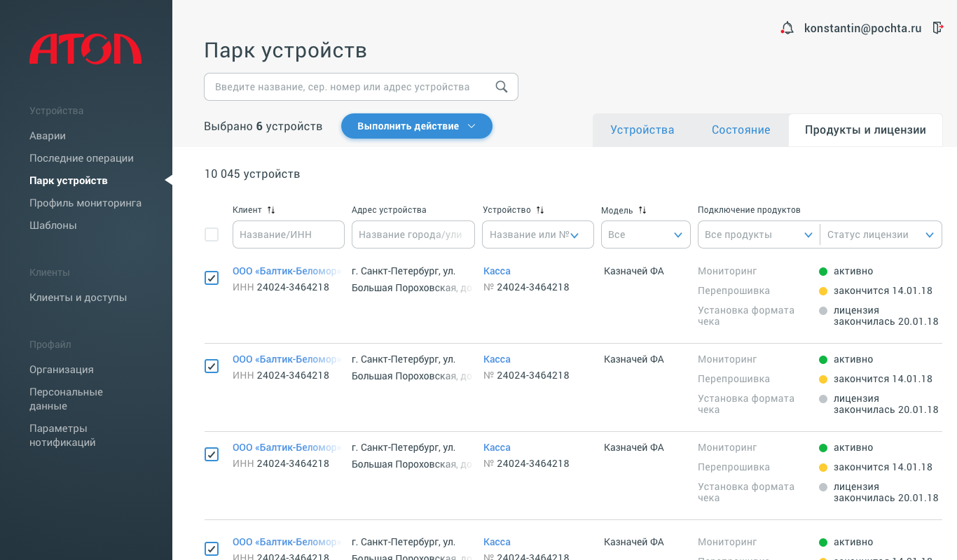Viewport: 957px width, 560px height.
Task: Click the Выбрано 6 устройств label
Action: (x=263, y=127)
